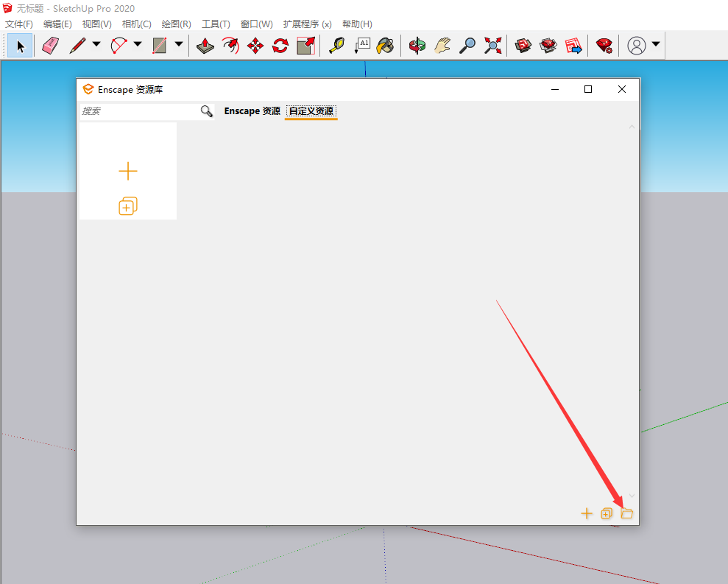Close the Enscape 资源库 window
This screenshot has width=728, height=584.
(x=622, y=89)
